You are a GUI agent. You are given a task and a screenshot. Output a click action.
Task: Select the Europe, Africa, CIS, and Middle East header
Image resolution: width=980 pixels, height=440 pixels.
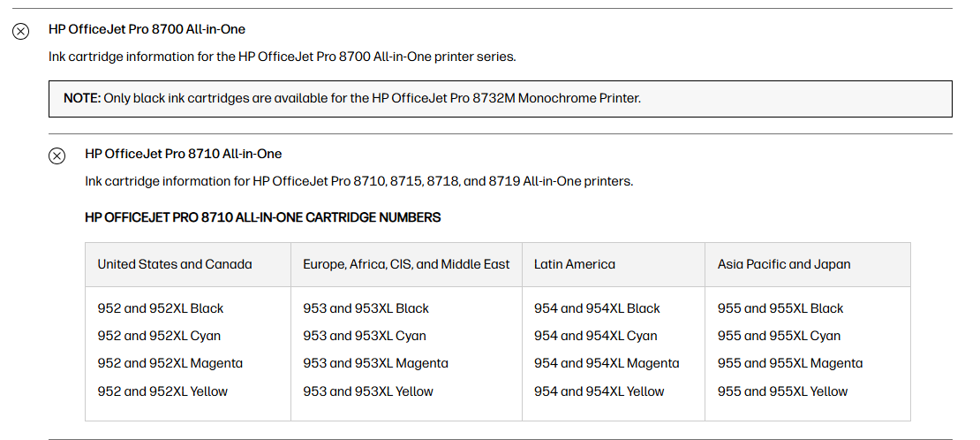(x=406, y=264)
